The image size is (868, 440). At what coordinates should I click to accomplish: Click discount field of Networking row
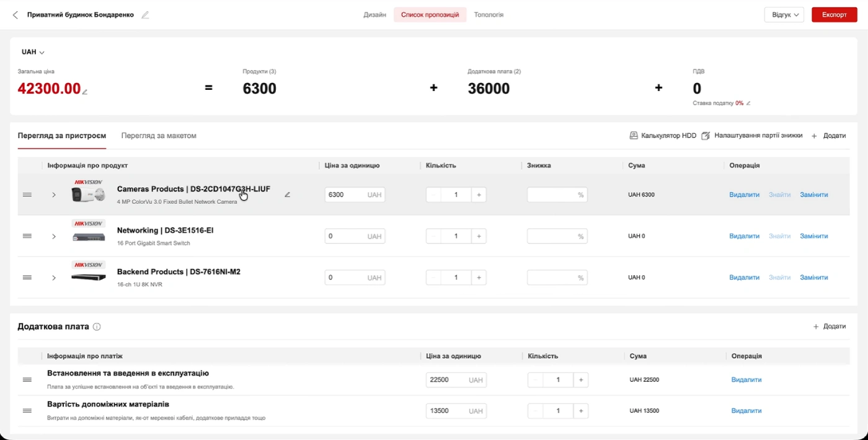tap(557, 236)
